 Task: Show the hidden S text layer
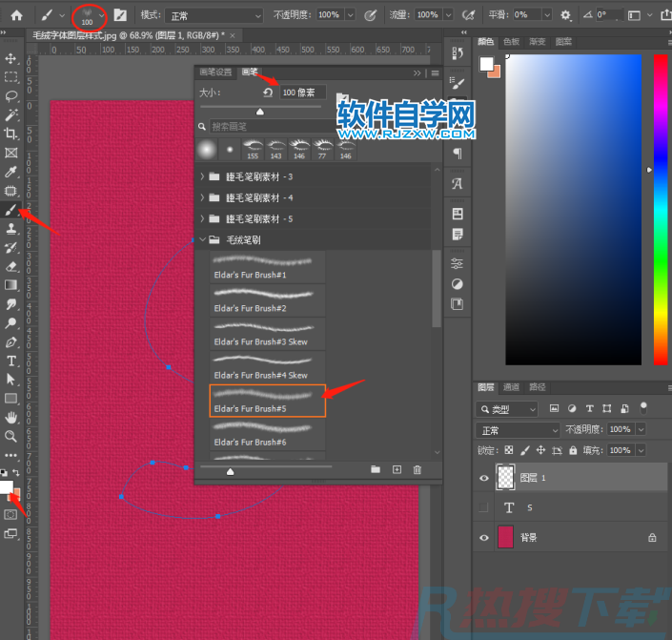[x=484, y=507]
